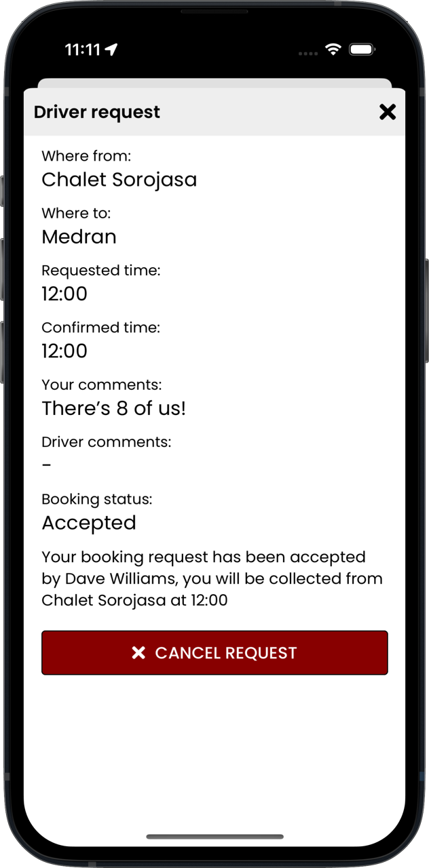This screenshot has width=429, height=868.
Task: Tap the home indicator bar at bottom
Action: [x=214, y=837]
